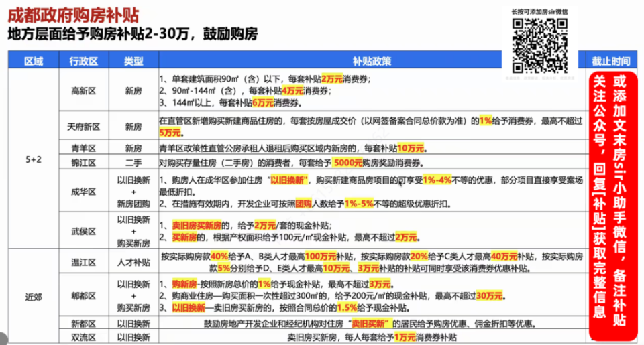
Task: Select the 青羊区 district cell
Action: 84,148
